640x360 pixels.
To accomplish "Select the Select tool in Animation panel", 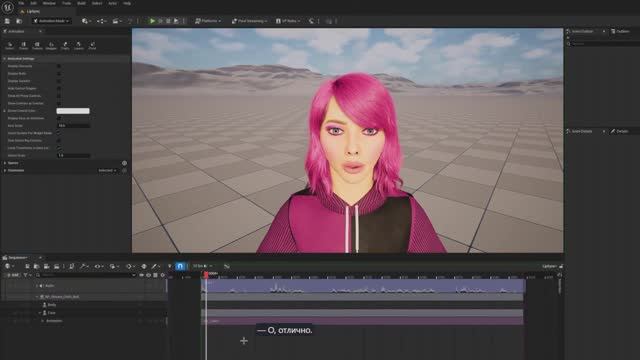I will [10, 45].
